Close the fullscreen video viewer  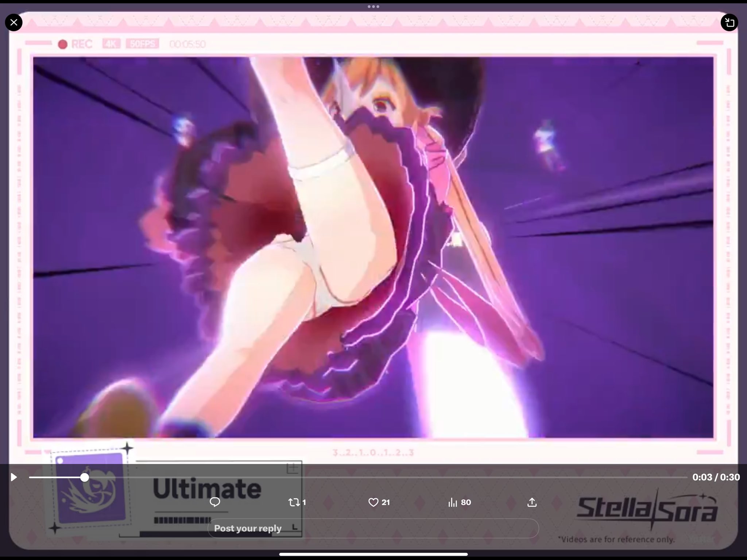coord(14,23)
